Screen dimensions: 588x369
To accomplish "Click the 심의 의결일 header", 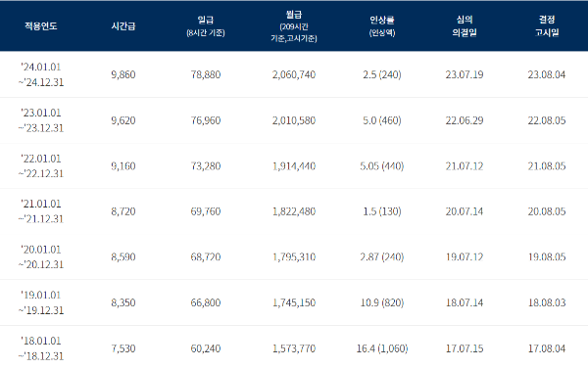I will click(465, 26).
